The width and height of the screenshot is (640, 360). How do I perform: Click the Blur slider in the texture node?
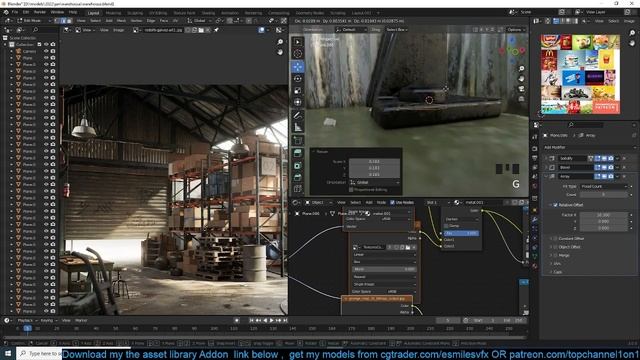pyautogui.click(x=384, y=269)
